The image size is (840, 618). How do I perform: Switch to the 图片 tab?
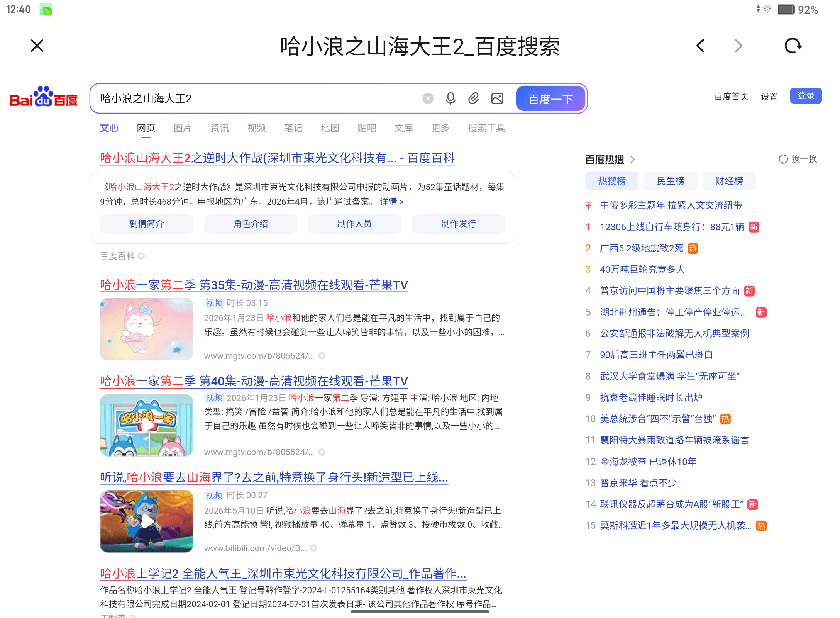coord(183,128)
